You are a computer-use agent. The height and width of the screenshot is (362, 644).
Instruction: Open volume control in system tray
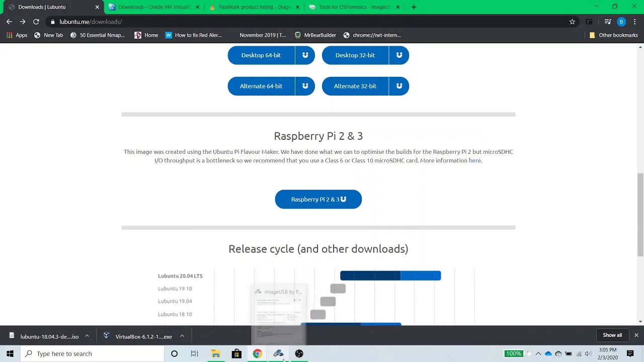(588, 354)
